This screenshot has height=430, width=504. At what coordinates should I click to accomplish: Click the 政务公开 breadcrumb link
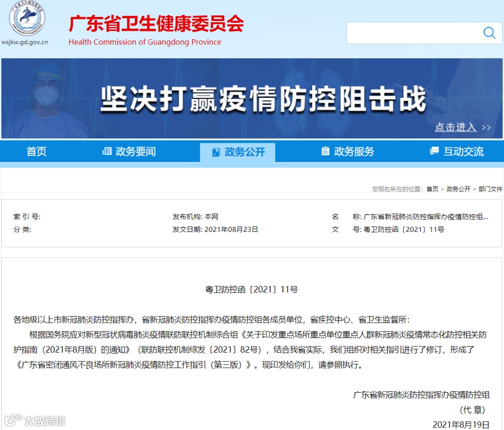pyautogui.click(x=458, y=189)
